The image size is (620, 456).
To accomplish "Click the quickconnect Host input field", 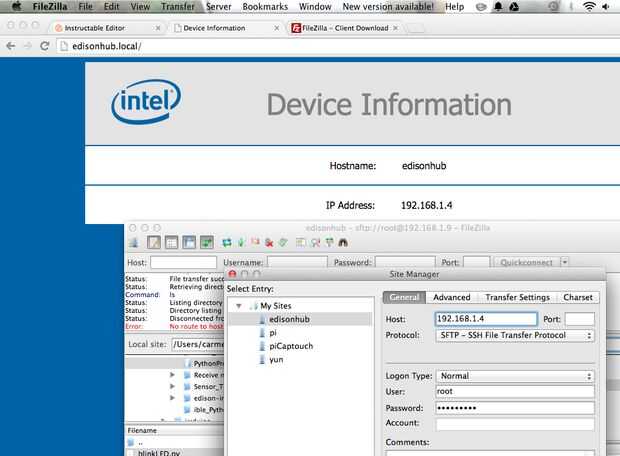I will click(x=183, y=262).
